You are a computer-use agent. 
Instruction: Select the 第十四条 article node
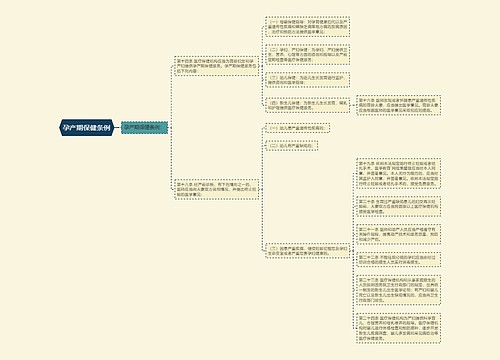[217, 66]
